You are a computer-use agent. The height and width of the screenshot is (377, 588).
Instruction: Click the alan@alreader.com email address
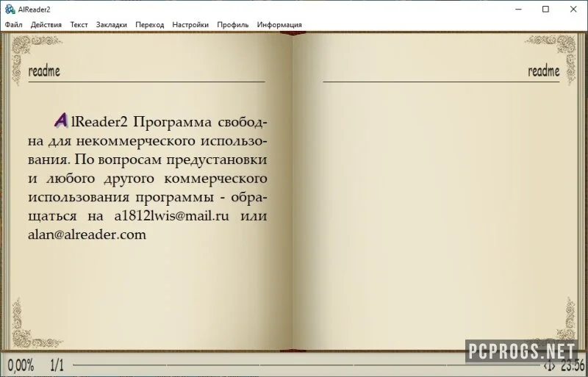[87, 235]
